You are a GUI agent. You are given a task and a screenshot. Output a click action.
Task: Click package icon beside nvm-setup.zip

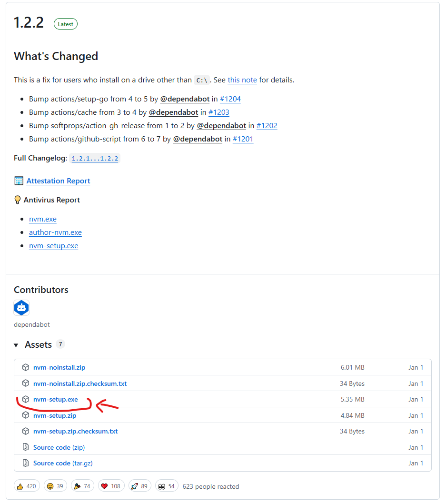(x=26, y=415)
